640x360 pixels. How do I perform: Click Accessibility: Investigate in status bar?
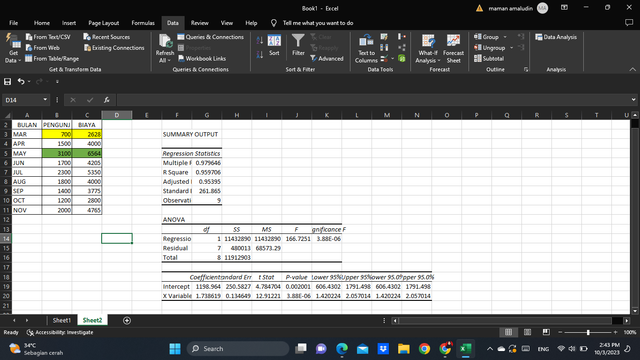click(60, 332)
